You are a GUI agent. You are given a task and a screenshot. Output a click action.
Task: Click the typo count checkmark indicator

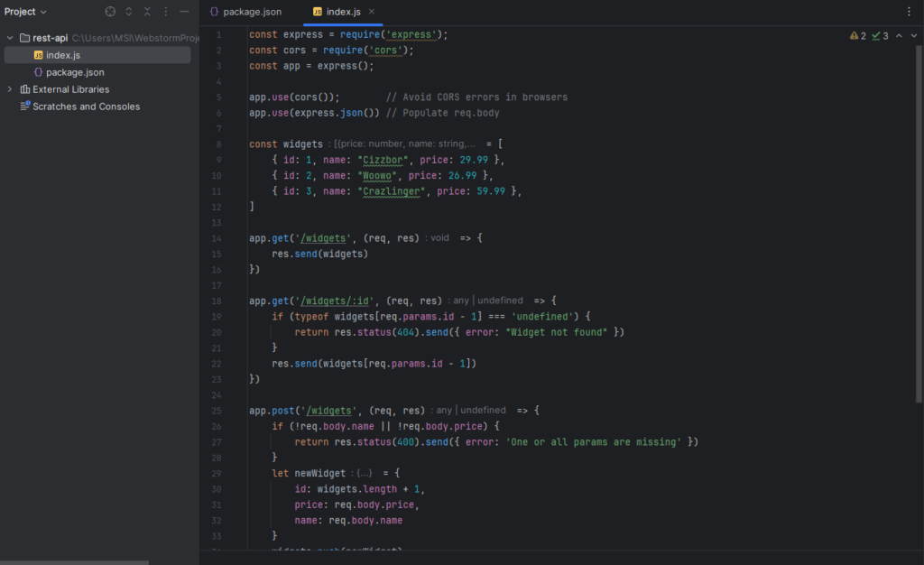880,36
